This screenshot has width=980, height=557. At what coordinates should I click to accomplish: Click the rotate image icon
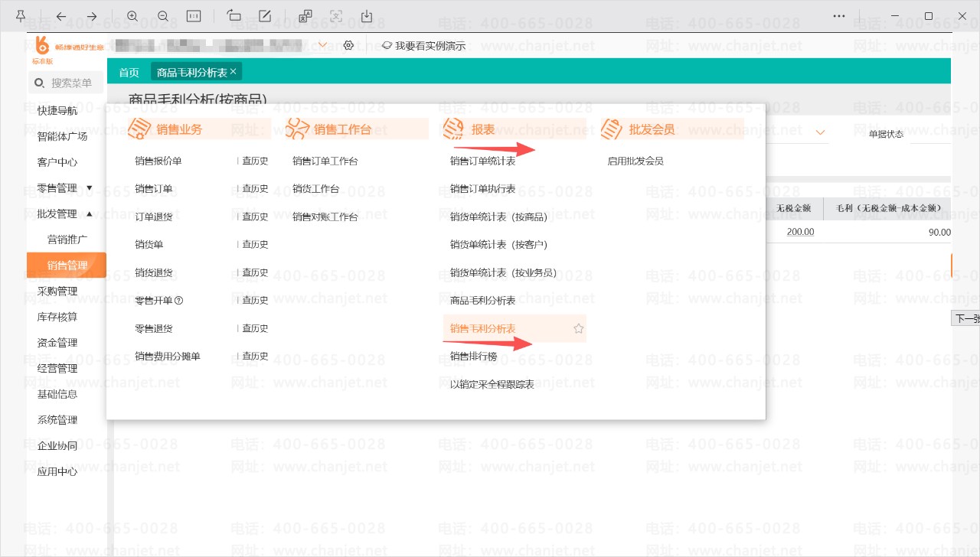point(234,16)
